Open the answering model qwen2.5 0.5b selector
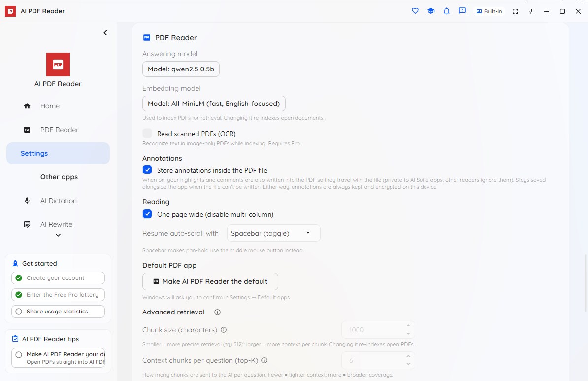This screenshot has width=588, height=381. tap(181, 69)
